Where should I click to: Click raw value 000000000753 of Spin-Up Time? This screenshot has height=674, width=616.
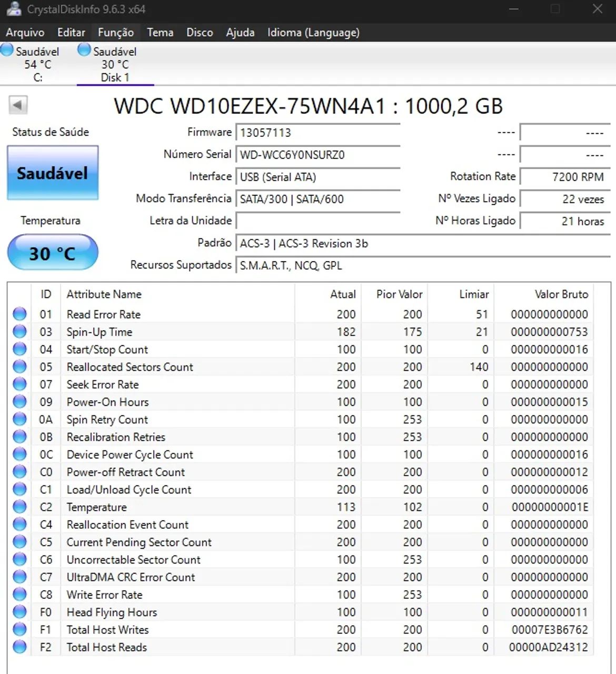click(x=549, y=332)
